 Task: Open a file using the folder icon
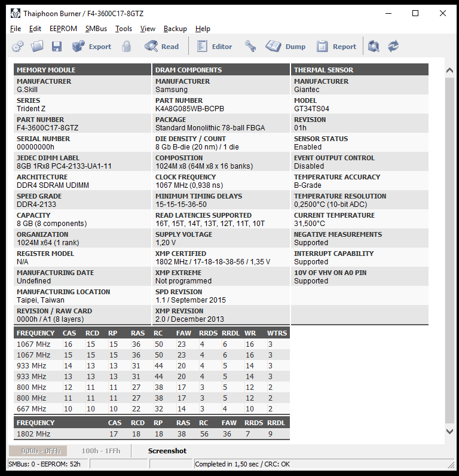[37, 47]
